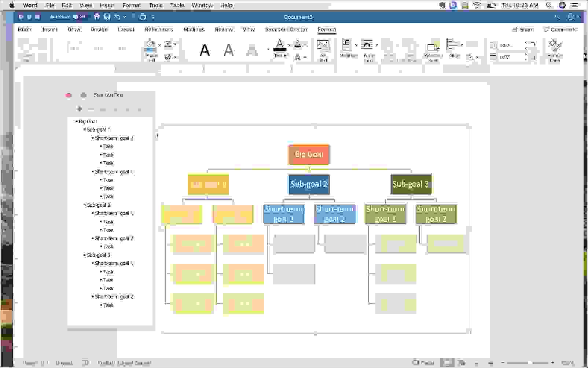Select the Sub-goal 2 box in diagram
Screen dimensions: 588x368
[x=309, y=184]
